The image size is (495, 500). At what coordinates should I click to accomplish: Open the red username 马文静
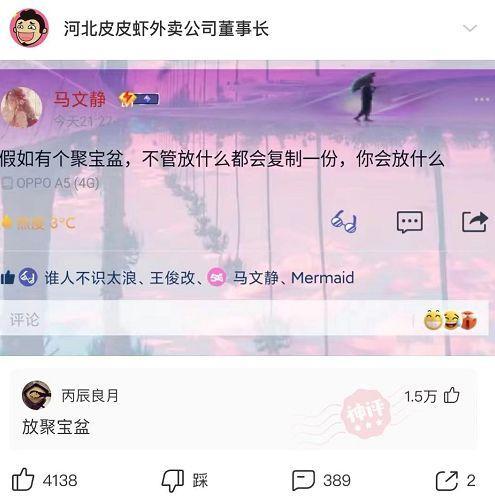coord(80,99)
